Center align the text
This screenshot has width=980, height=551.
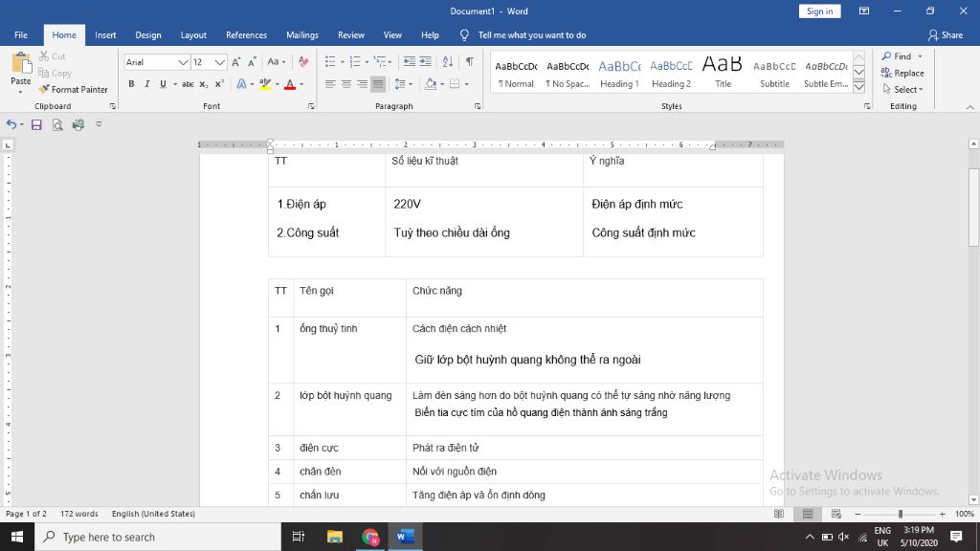(346, 84)
